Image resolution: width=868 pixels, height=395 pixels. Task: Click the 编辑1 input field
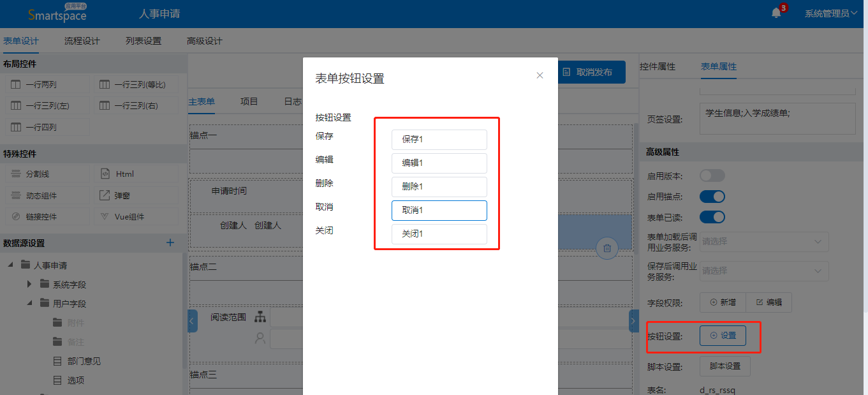point(439,163)
